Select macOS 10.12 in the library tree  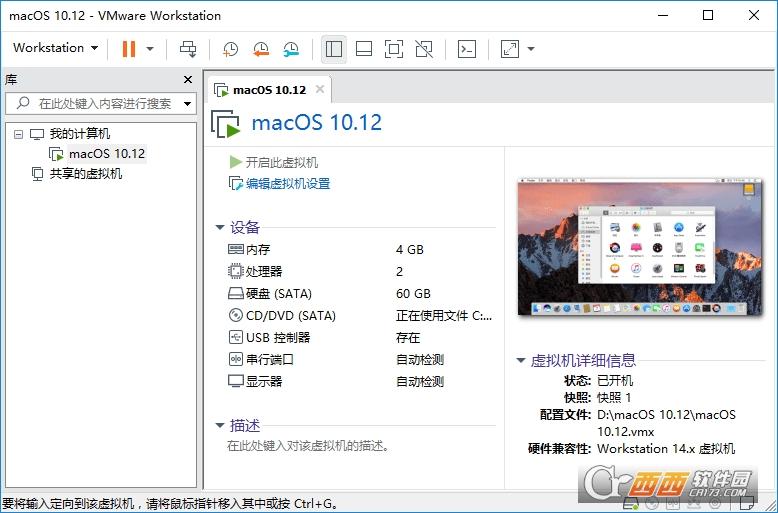click(107, 154)
